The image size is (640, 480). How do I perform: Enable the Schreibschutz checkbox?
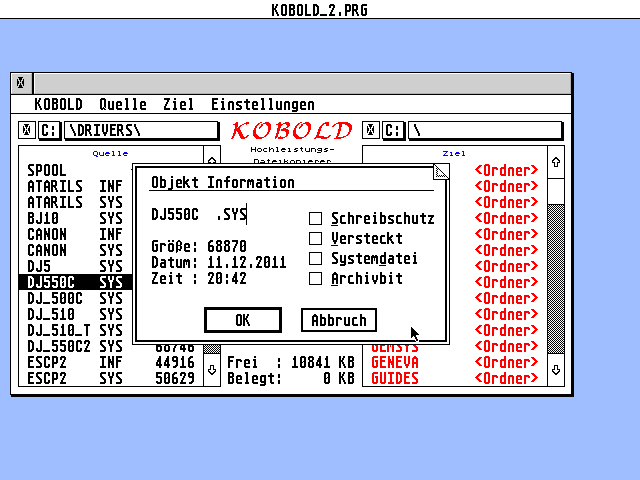[x=315, y=218]
